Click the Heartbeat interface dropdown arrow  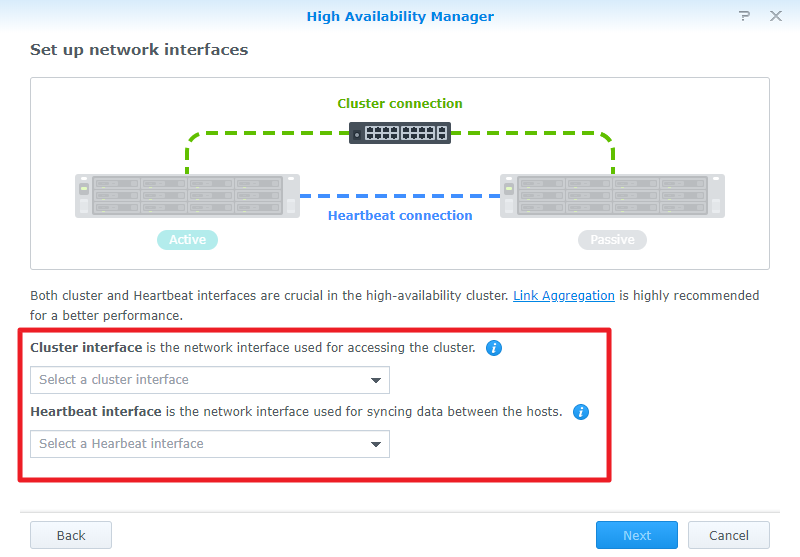376,444
